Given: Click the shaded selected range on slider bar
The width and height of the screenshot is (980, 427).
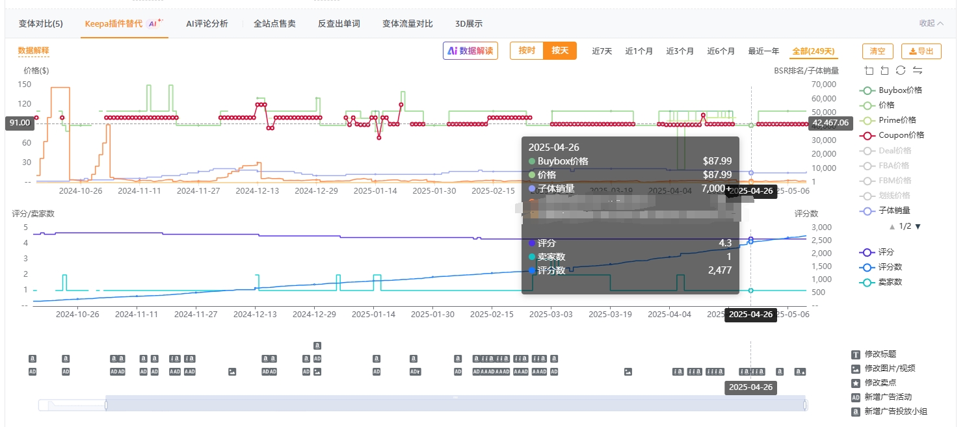Looking at the screenshot, I should [x=455, y=404].
